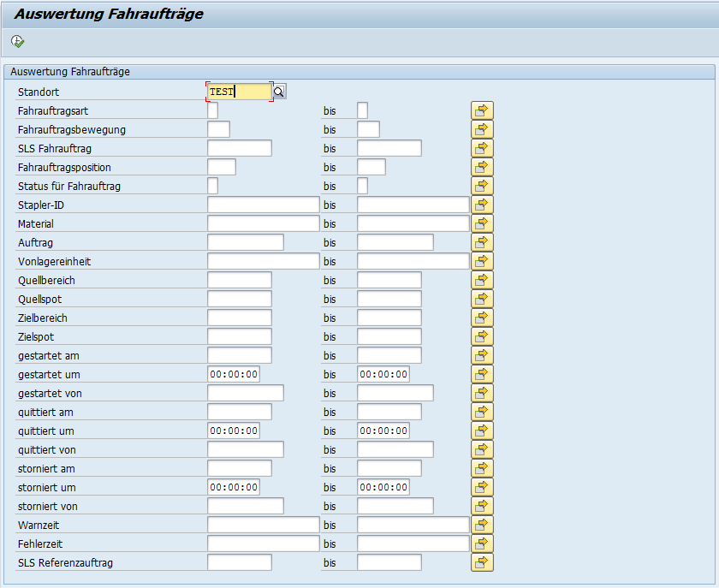Screen dimensions: 719x588
Task: Click multiple selection arrow for Material
Action: (482, 223)
